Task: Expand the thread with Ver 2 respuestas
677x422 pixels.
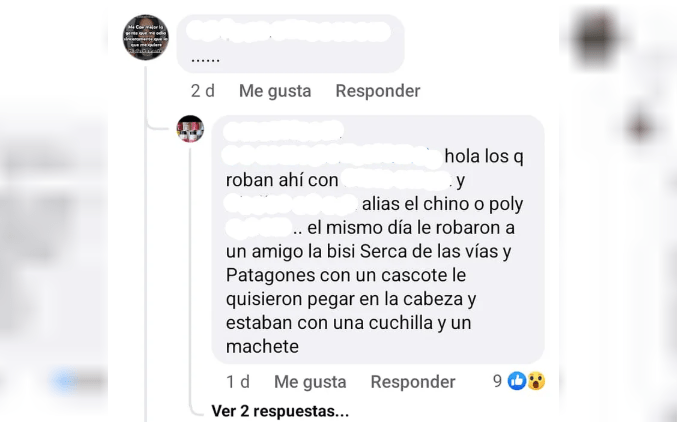Action: click(x=280, y=411)
